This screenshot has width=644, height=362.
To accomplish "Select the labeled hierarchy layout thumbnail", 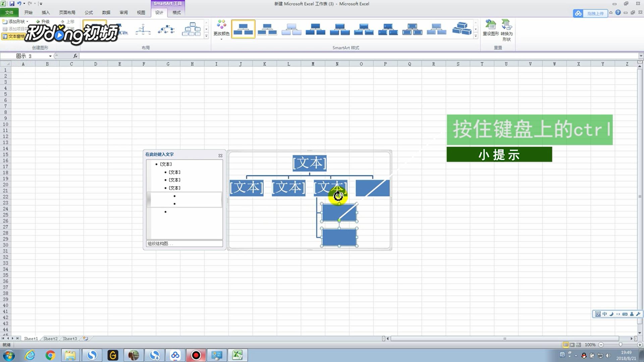I will point(191,29).
